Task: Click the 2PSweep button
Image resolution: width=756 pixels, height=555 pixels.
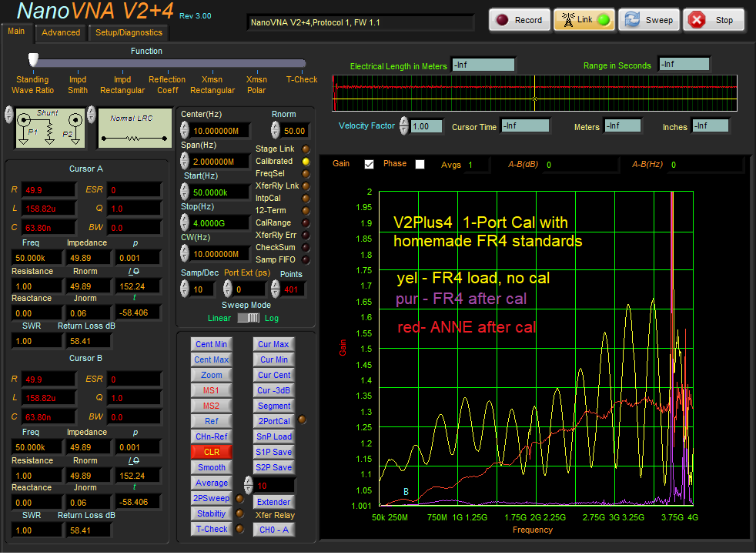Action: pyautogui.click(x=211, y=499)
